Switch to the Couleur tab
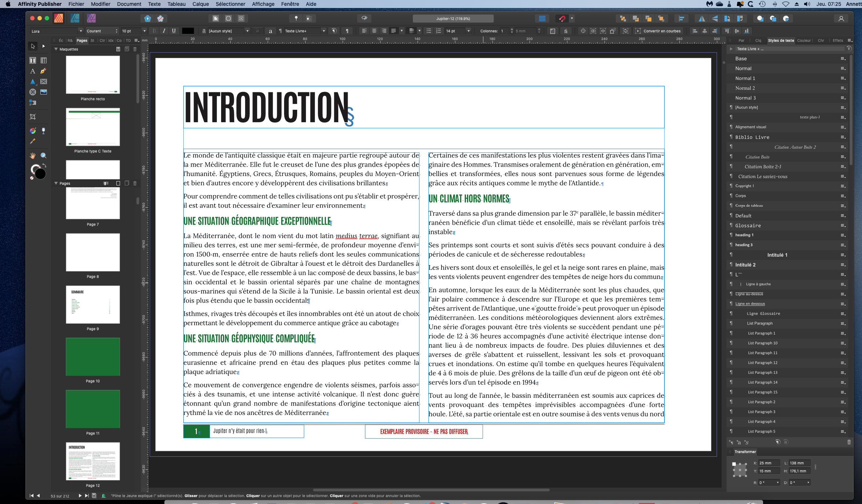Image resolution: width=862 pixels, height=504 pixels. [804, 40]
